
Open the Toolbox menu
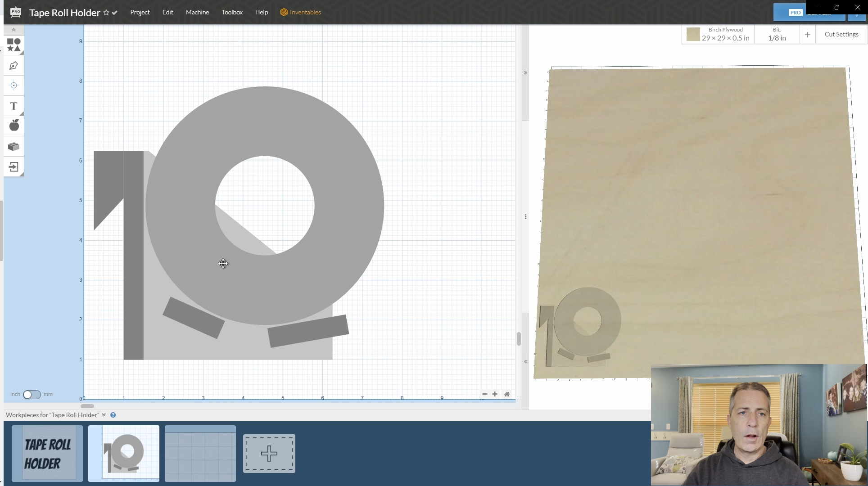(x=232, y=12)
